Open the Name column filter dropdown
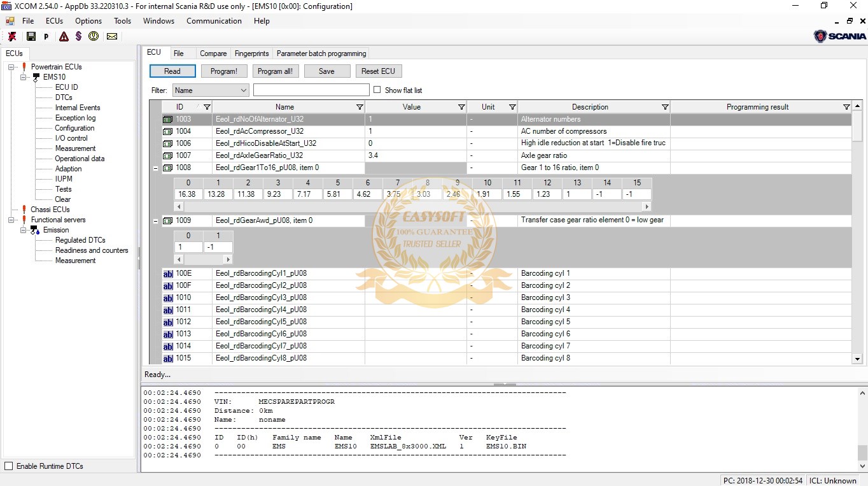 coord(360,107)
